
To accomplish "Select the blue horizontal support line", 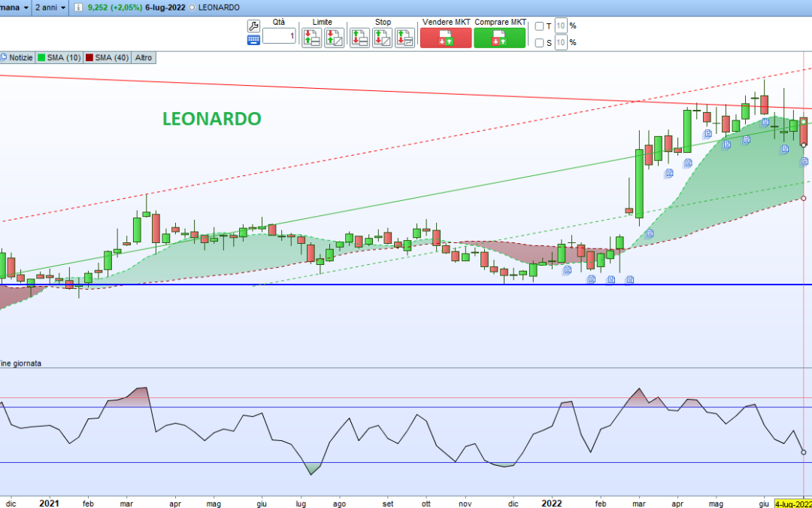I will (x=406, y=284).
